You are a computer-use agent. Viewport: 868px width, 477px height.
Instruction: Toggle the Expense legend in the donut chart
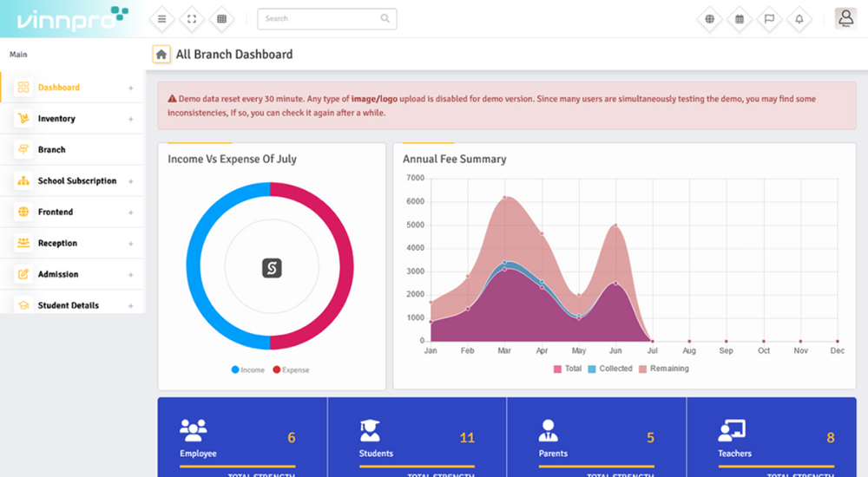point(291,370)
